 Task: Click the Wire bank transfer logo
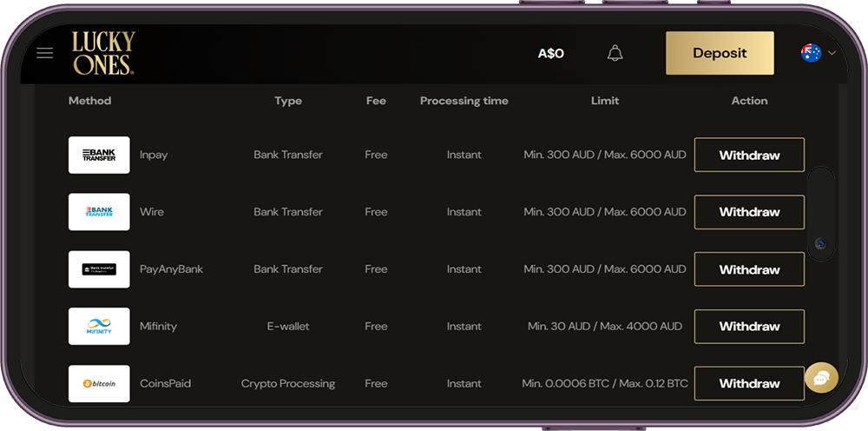click(x=99, y=212)
